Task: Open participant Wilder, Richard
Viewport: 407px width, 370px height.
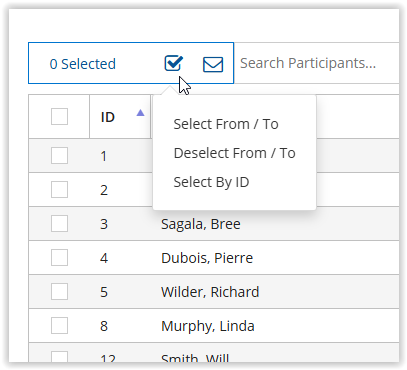Action: (210, 292)
